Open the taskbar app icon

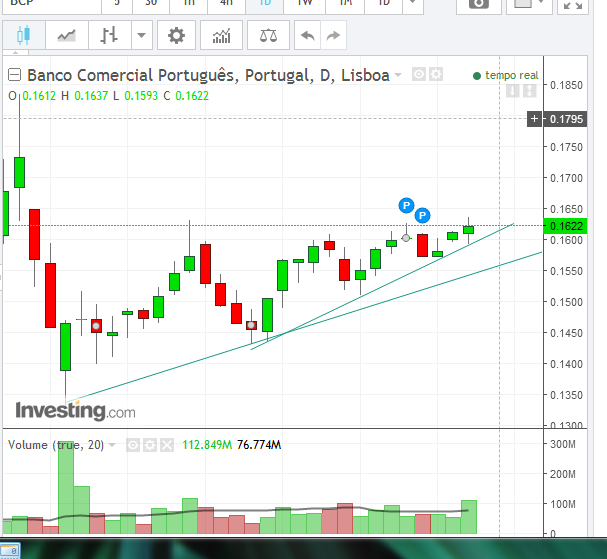[10, 550]
